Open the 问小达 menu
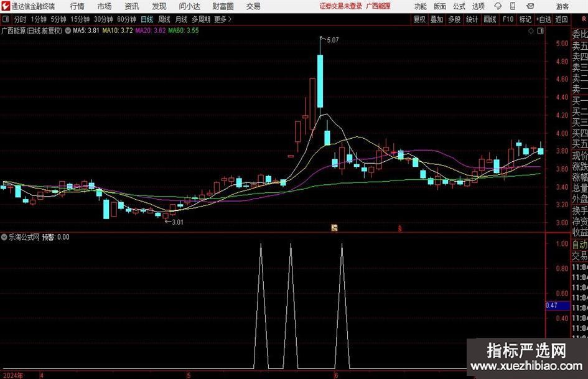Viewport: 588px width, 379px height. pos(190,6)
